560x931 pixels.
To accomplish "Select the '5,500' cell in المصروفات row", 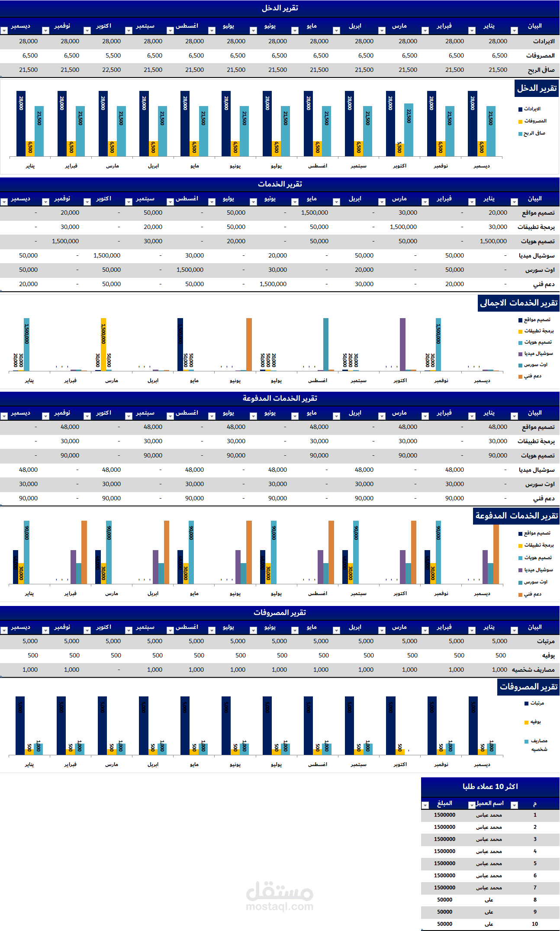I will pos(113,56).
